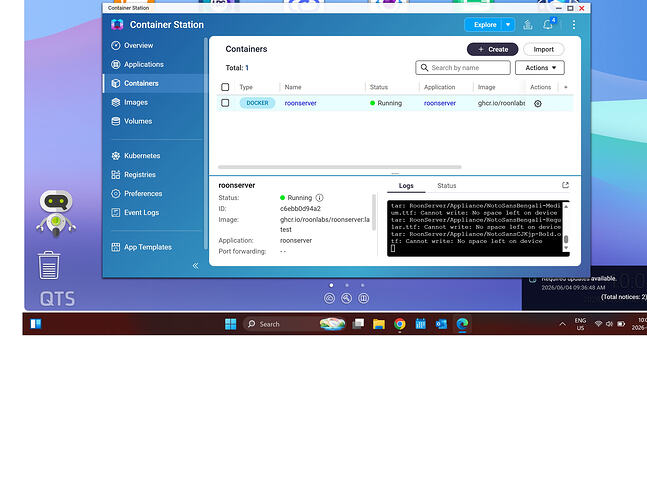Open the three-dot more menu

(574, 25)
